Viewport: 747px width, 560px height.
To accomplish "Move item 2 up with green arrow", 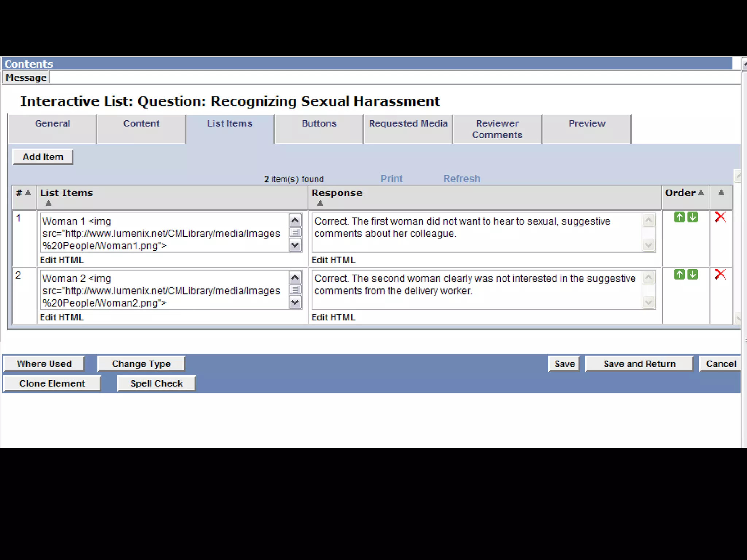I will 679,274.
